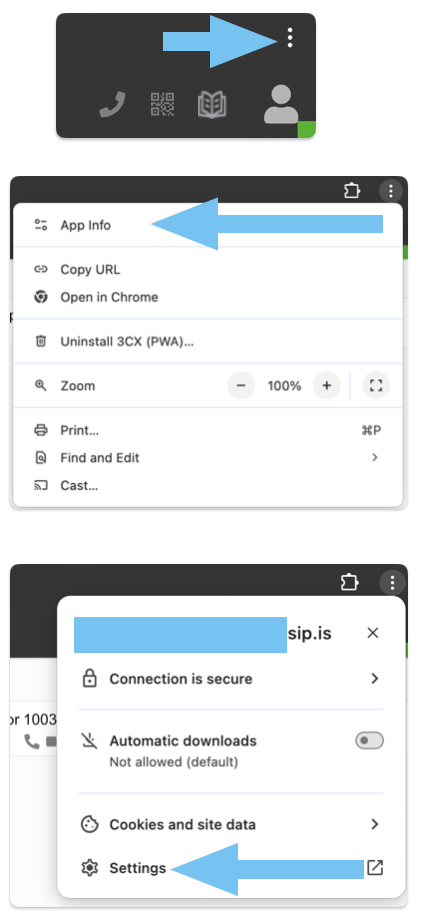Click Uninstall 3CX (PWA)
The height and width of the screenshot is (916, 424).
coord(207,341)
